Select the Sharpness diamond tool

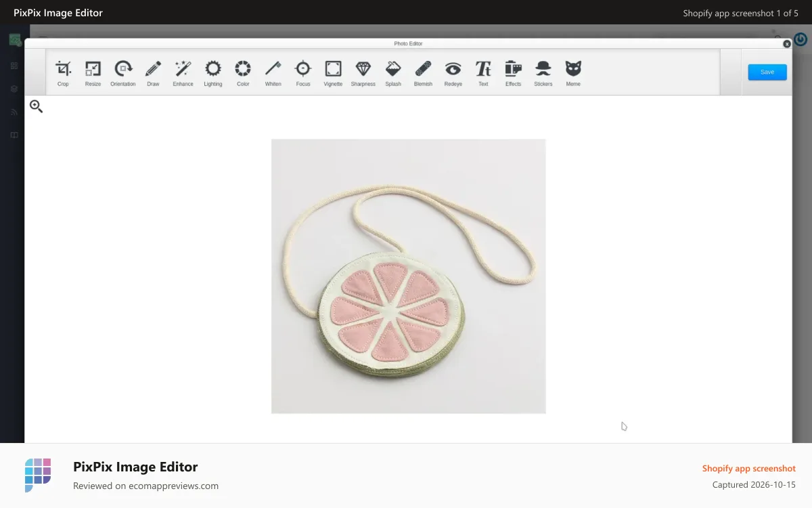click(363, 73)
